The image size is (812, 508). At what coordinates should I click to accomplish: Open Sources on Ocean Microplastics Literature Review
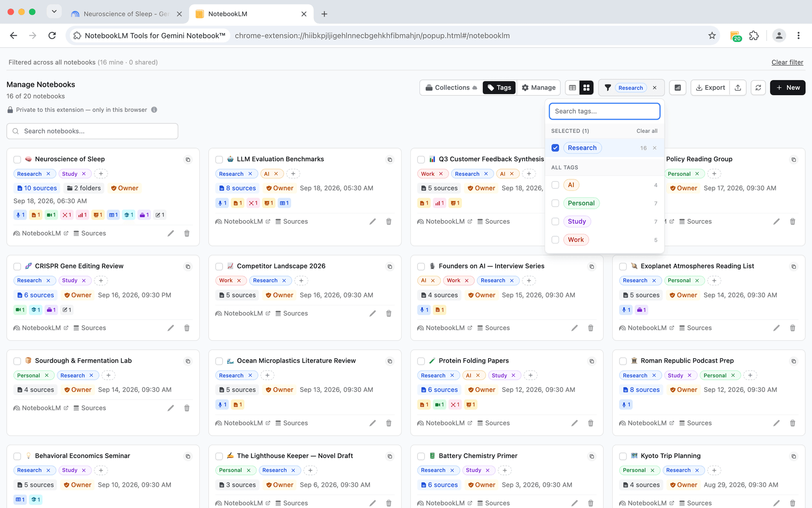(x=291, y=423)
